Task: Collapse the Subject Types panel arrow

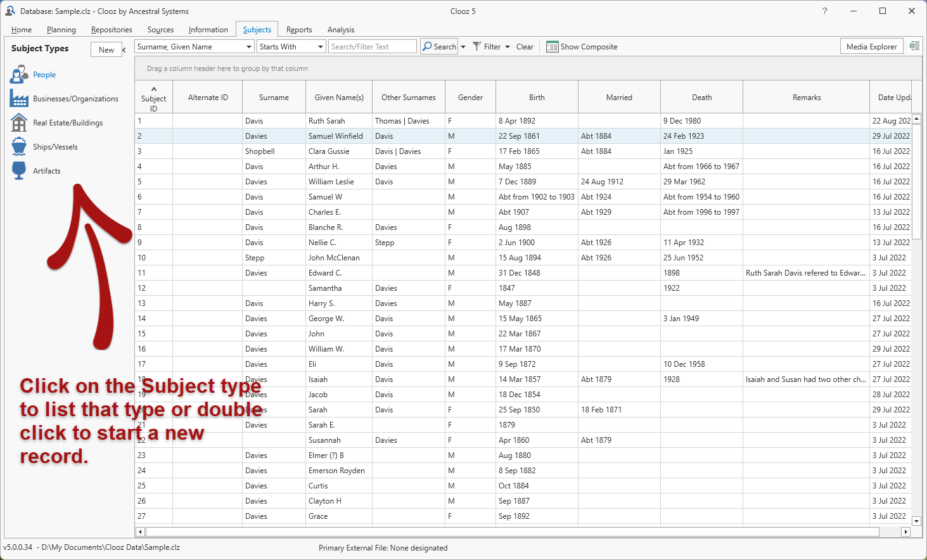Action: pos(124,50)
